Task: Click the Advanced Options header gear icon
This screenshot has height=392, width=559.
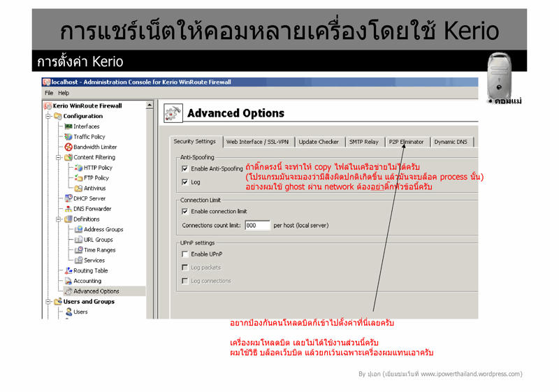Action: (173, 113)
